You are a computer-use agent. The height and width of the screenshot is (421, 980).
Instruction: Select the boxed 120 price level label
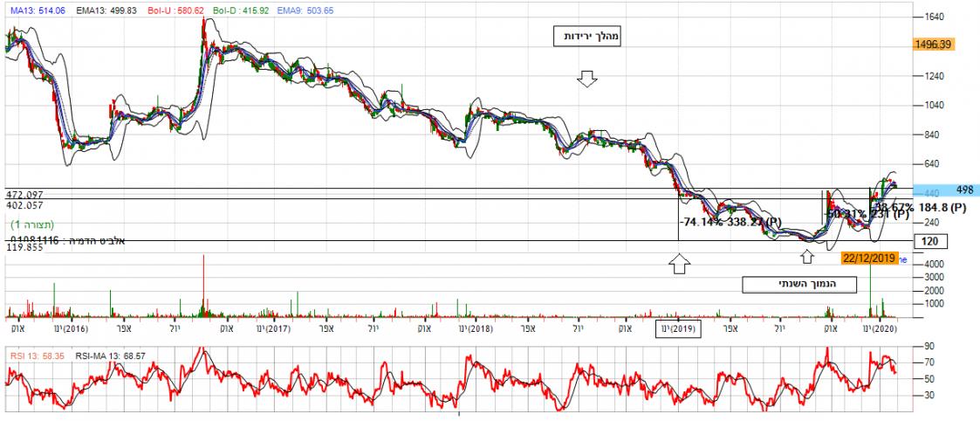(932, 241)
